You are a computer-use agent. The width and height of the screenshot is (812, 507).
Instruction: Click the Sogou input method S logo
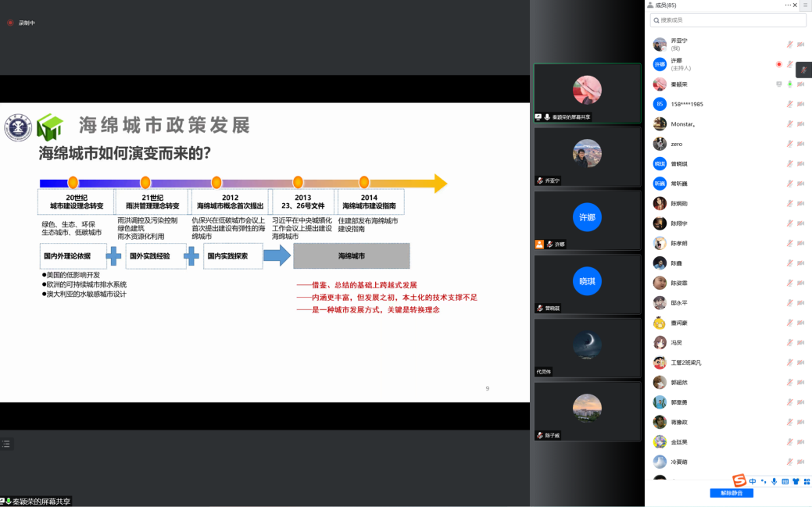tap(739, 480)
